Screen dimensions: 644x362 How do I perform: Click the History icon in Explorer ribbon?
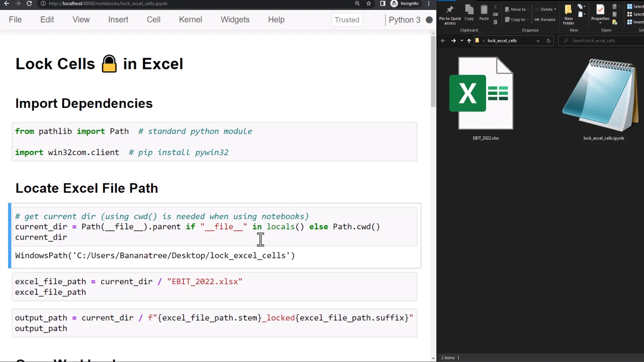coord(615,22)
